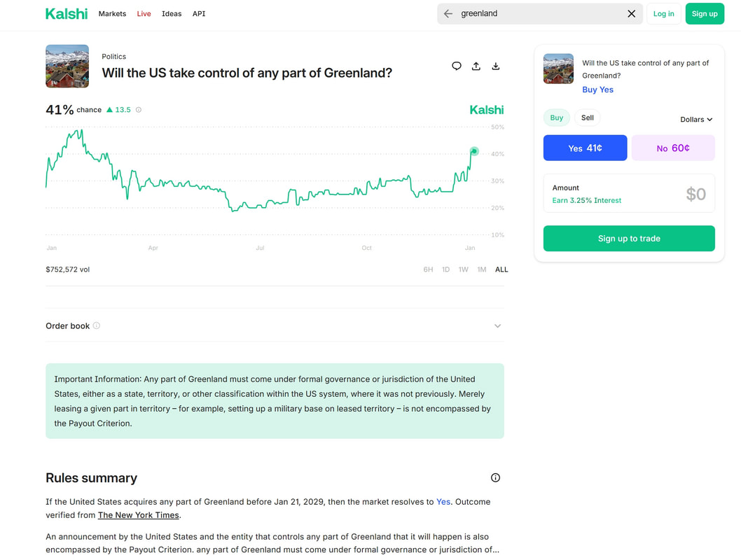Click the Amount input field
Viewport: 741px width, 560px height.
(x=629, y=193)
